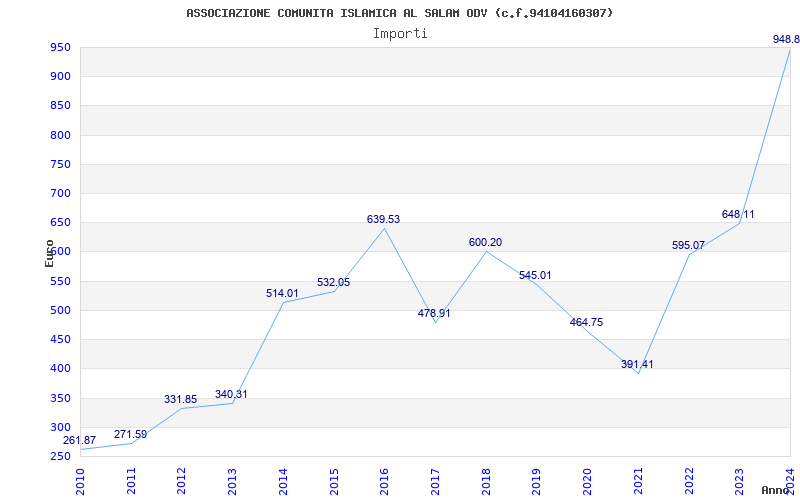Screen dimensions: 800x500
Task: Click year 2011 on the x-axis
Action: (131, 482)
